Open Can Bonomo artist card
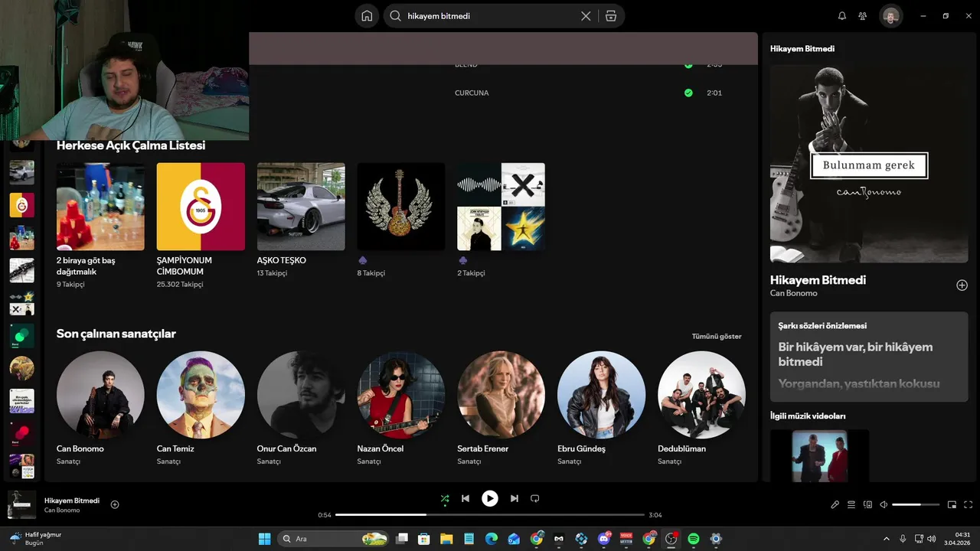 pyautogui.click(x=100, y=408)
